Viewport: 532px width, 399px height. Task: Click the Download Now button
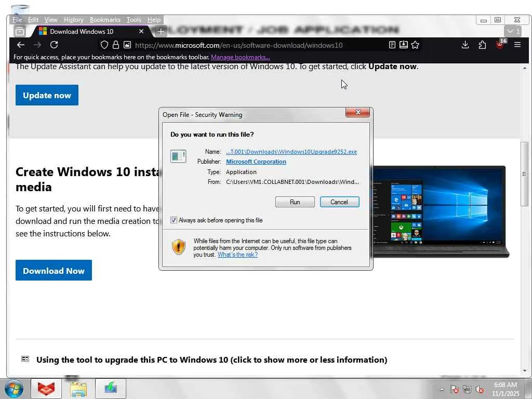click(54, 270)
